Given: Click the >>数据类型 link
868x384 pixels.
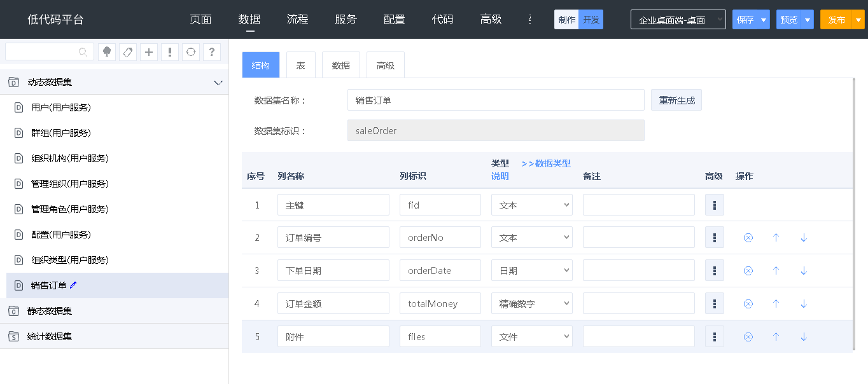Looking at the screenshot, I should tap(546, 163).
